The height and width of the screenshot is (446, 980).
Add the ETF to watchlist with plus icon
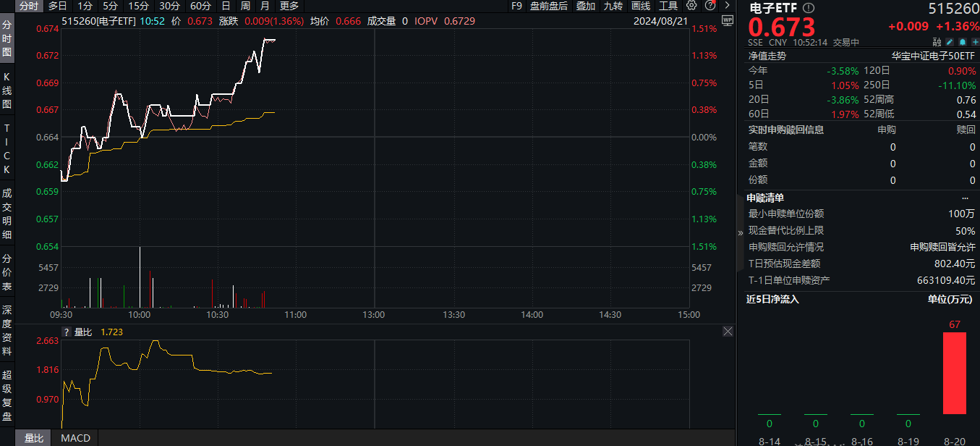[973, 42]
